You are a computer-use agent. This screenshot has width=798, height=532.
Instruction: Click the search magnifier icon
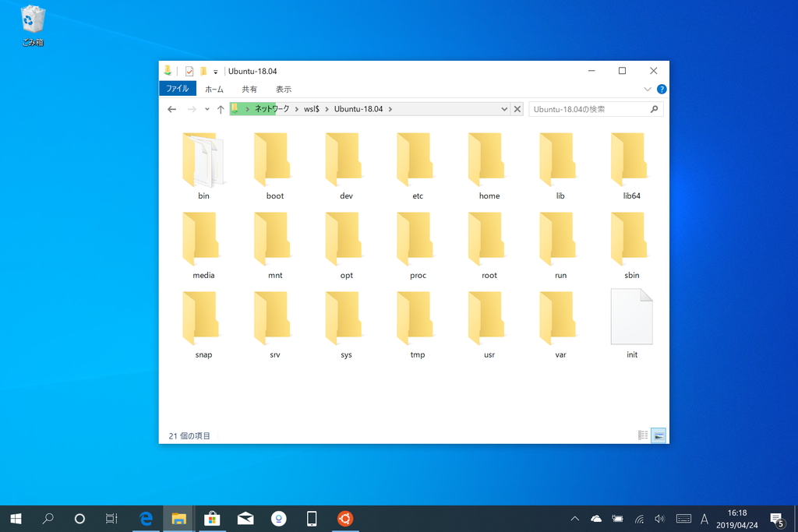[655, 109]
